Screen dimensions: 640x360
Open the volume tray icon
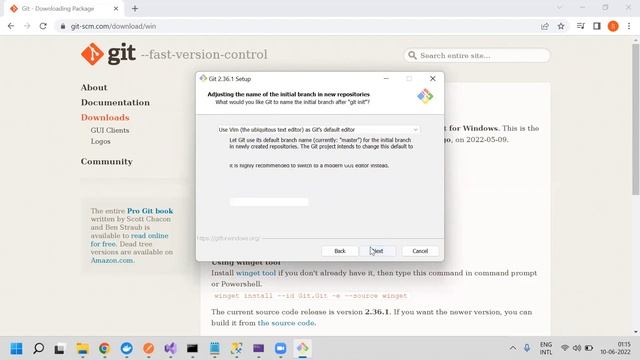pos(576,348)
